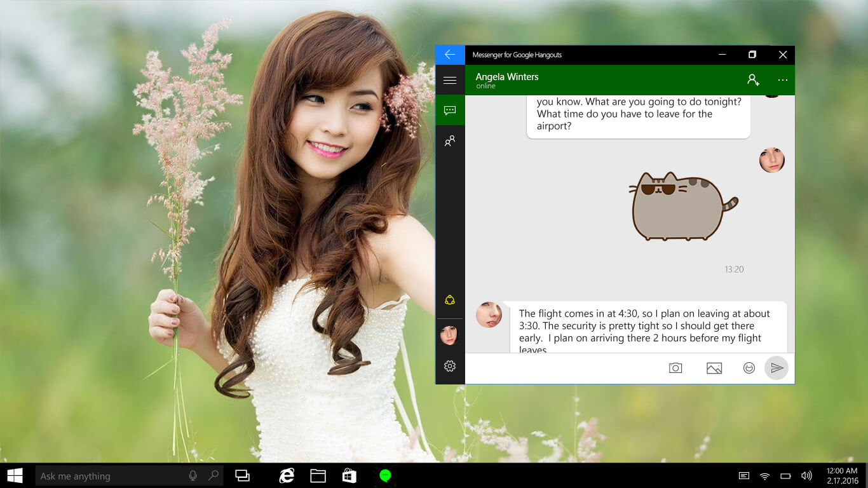Click the flight comes in at 4:30 message
The height and width of the screenshot is (488, 868).
click(x=648, y=327)
